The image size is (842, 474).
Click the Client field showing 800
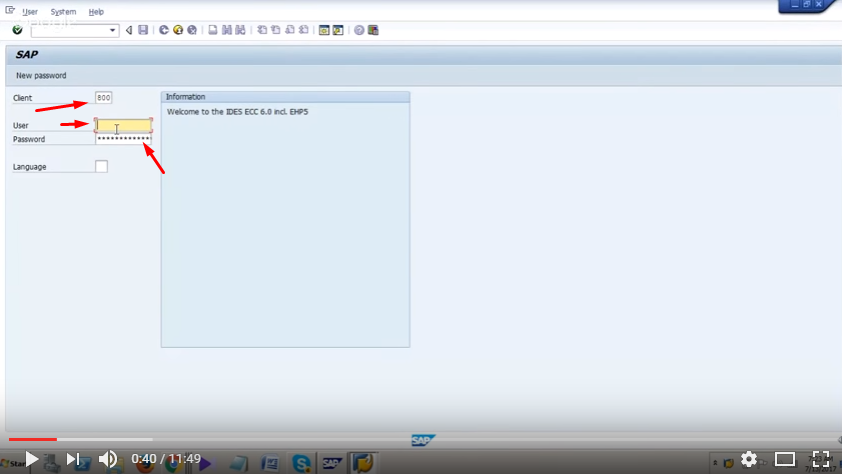coord(103,98)
